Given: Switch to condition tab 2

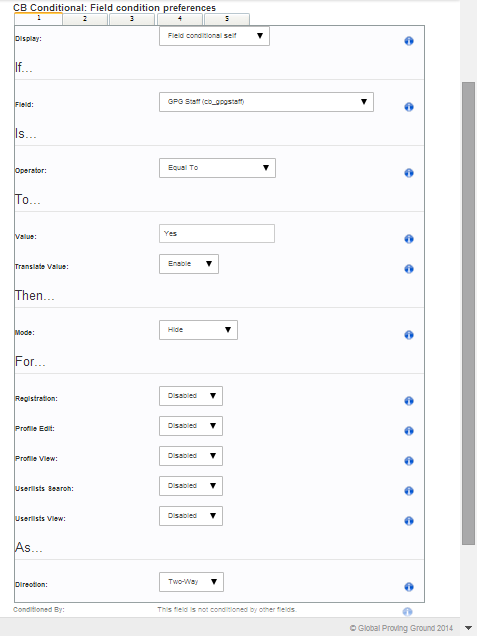Looking at the screenshot, I should [85, 19].
